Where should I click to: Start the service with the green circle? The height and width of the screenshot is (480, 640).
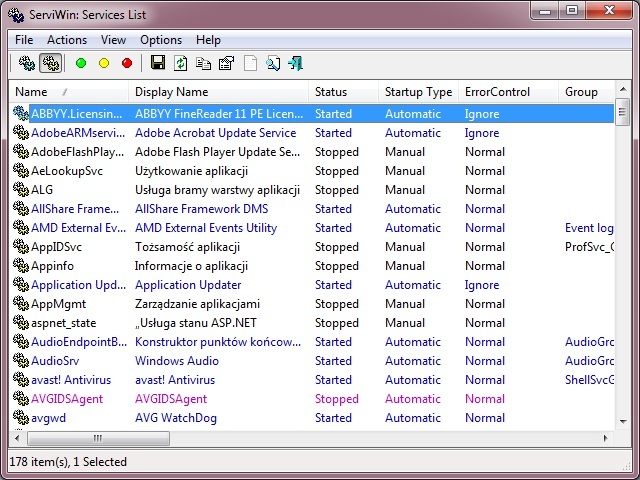[x=81, y=63]
